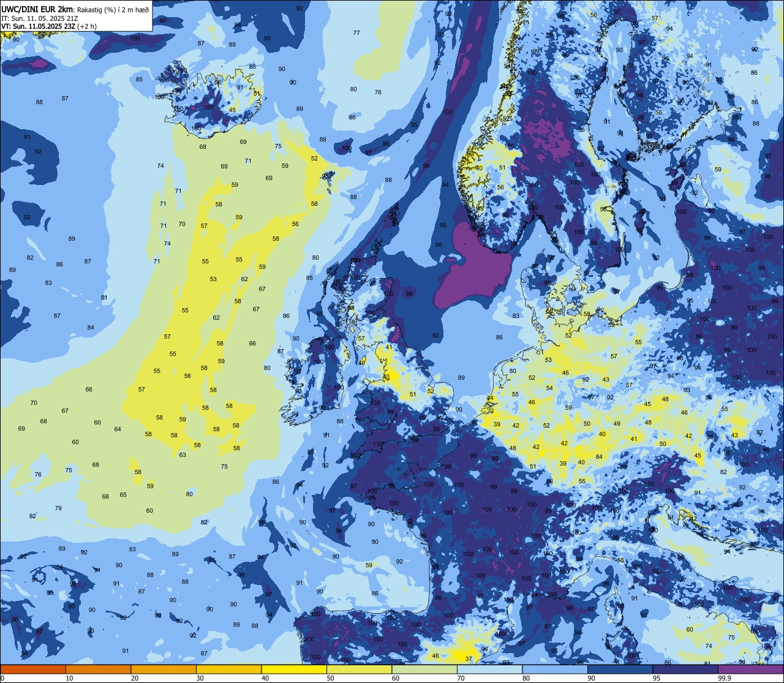This screenshot has height=683, width=784.
Task: Click the '99.9' label under the legend
Action: click(725, 678)
